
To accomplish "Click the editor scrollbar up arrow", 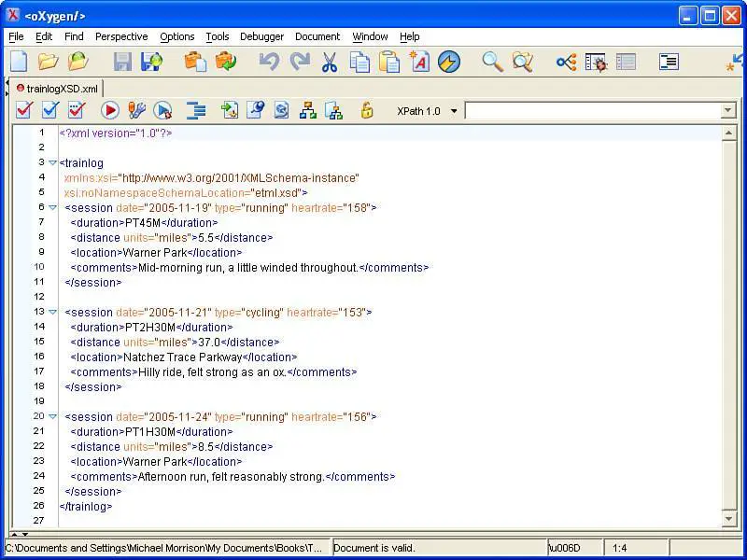I will click(x=728, y=133).
